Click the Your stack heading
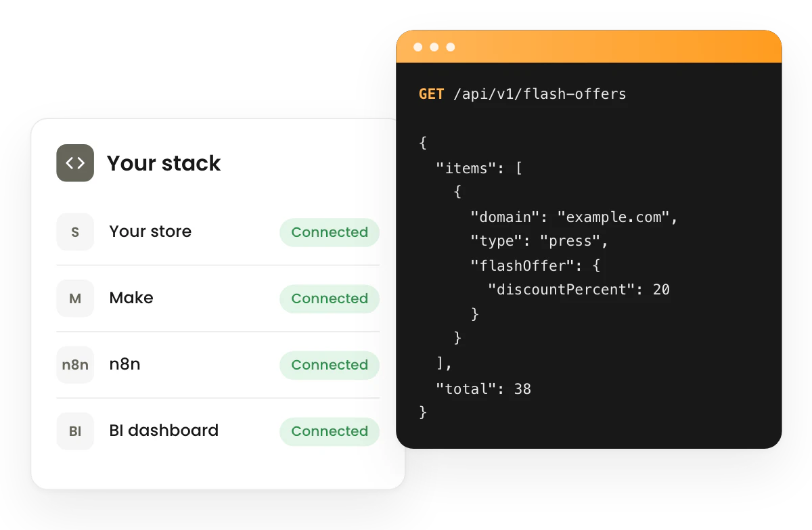 [x=164, y=163]
